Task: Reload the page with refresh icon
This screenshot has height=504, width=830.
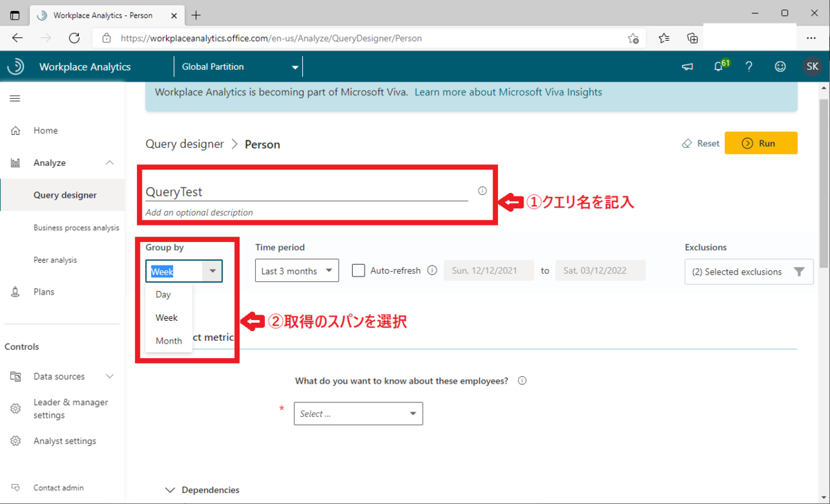Action: point(74,38)
